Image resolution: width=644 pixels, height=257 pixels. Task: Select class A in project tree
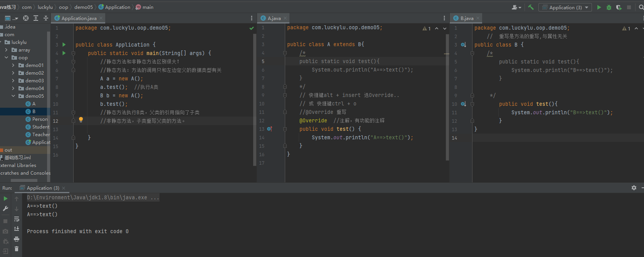(30, 103)
